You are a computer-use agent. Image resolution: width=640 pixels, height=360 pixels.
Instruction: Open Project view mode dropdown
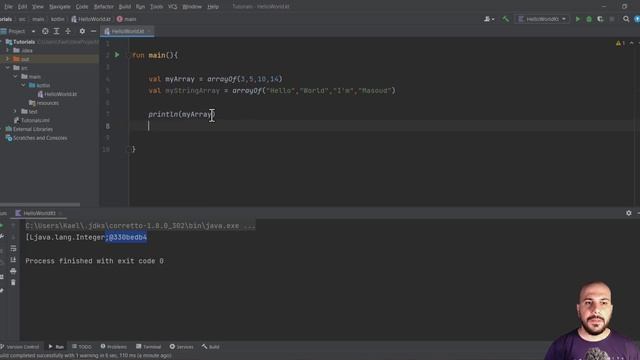coord(33,31)
